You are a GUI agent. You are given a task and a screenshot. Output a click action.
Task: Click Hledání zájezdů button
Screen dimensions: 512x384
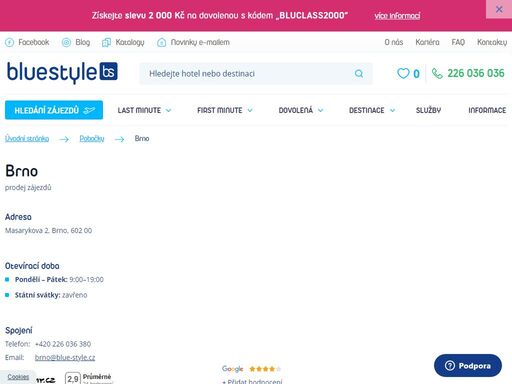click(54, 110)
